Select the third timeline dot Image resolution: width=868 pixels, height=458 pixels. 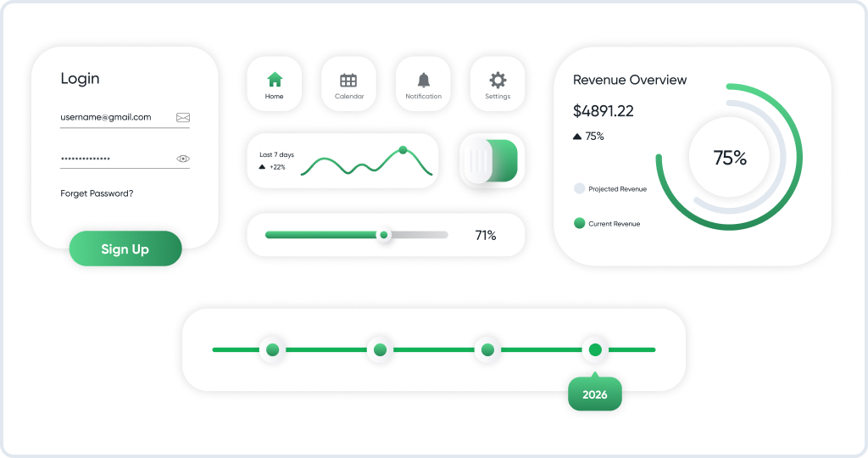[487, 349]
